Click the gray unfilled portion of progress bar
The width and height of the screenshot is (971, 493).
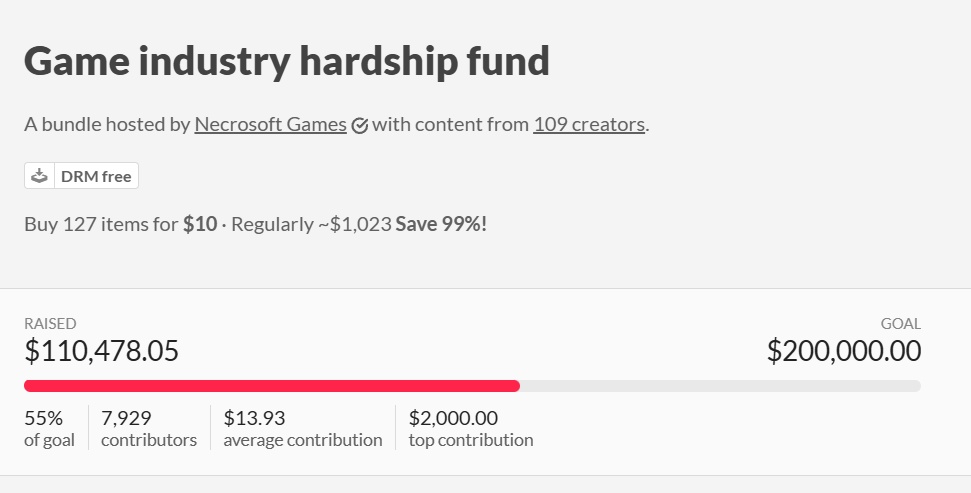pos(720,386)
